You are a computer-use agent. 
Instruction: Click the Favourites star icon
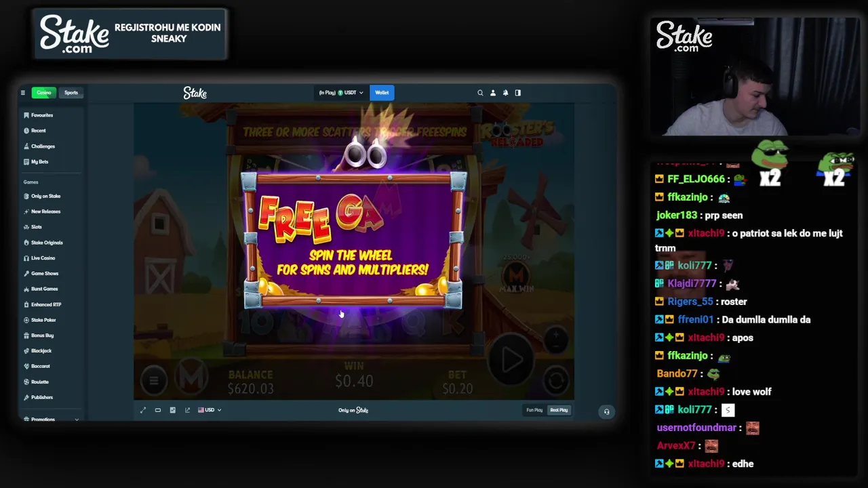(x=26, y=115)
